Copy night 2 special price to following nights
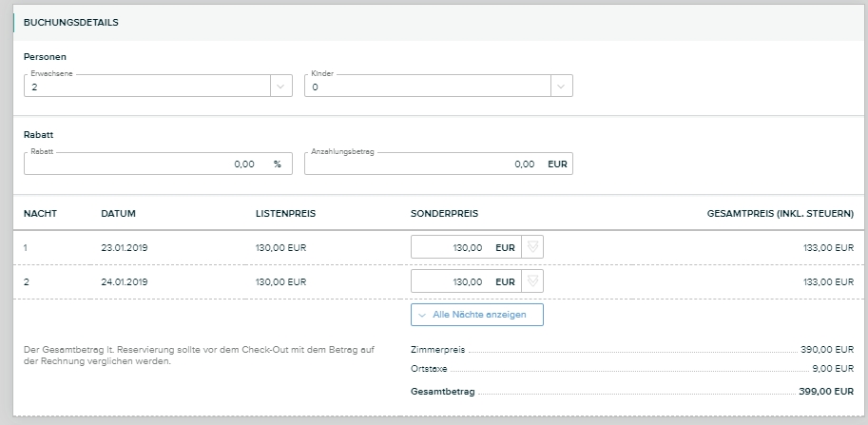Viewport: 868px width, 425px height. point(532,281)
